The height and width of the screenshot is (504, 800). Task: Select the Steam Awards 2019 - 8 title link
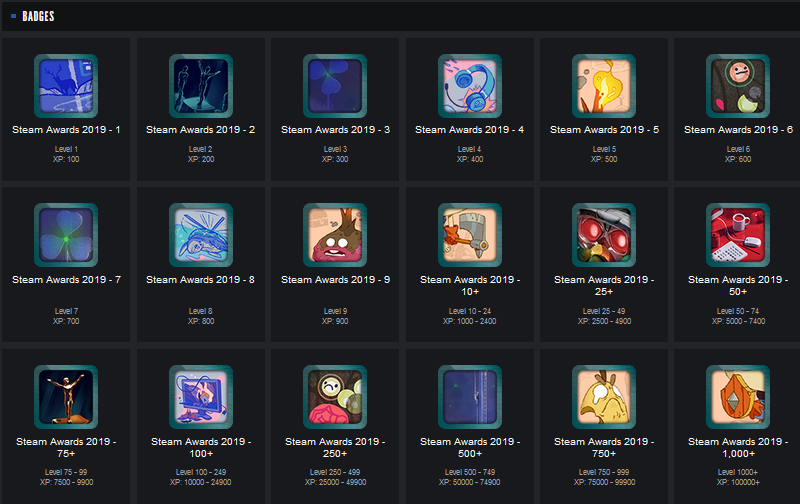[201, 280]
